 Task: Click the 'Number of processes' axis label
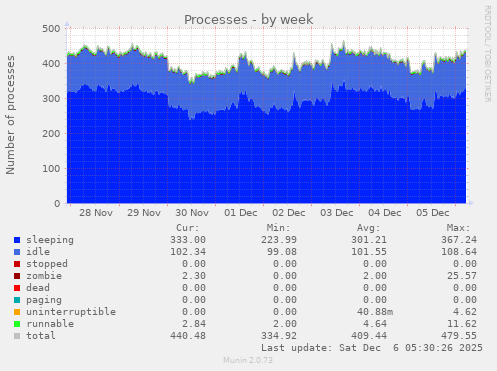[11, 115]
